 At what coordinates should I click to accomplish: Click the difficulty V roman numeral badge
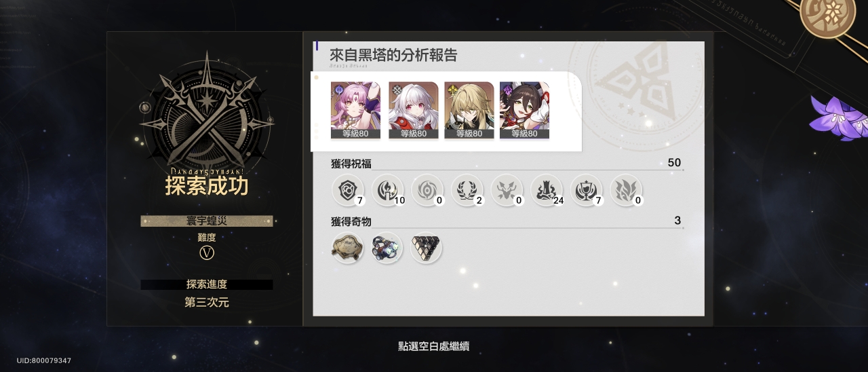coord(207,253)
